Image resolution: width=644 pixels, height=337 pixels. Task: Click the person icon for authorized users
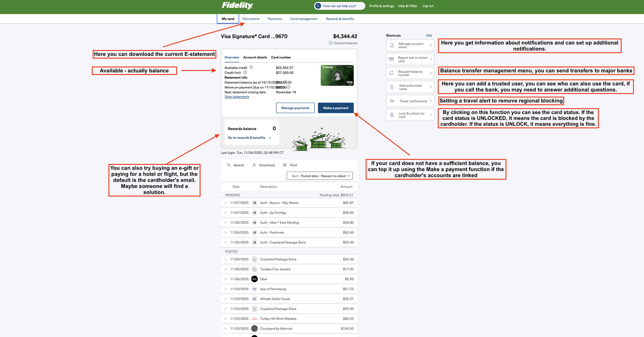point(392,87)
